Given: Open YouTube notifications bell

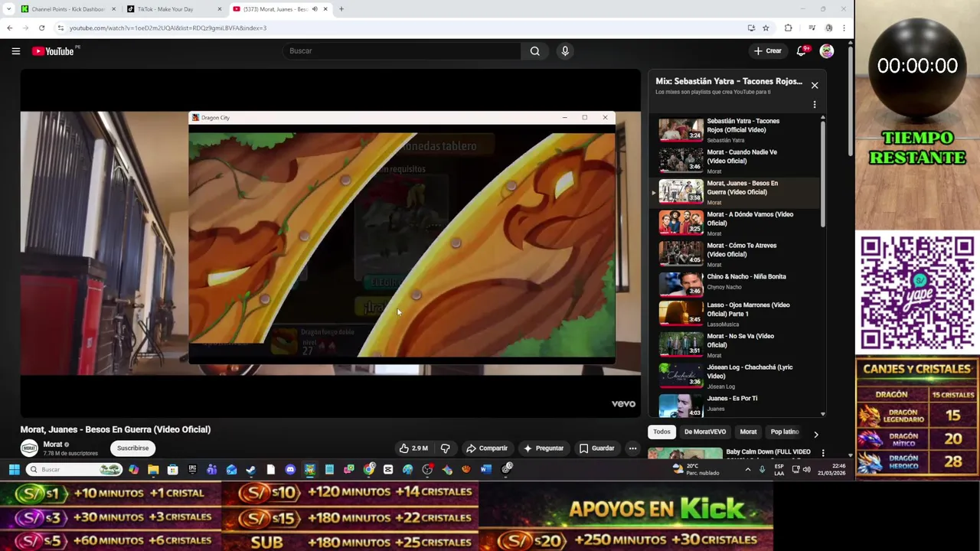Looking at the screenshot, I should click(x=802, y=51).
